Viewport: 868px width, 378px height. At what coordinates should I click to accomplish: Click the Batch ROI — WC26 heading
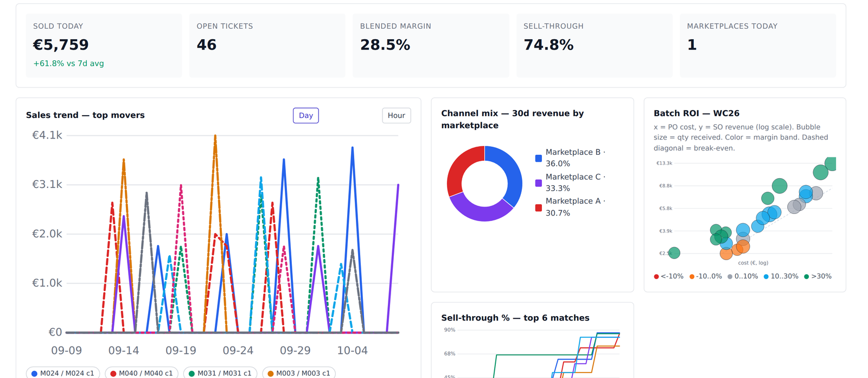point(697,114)
